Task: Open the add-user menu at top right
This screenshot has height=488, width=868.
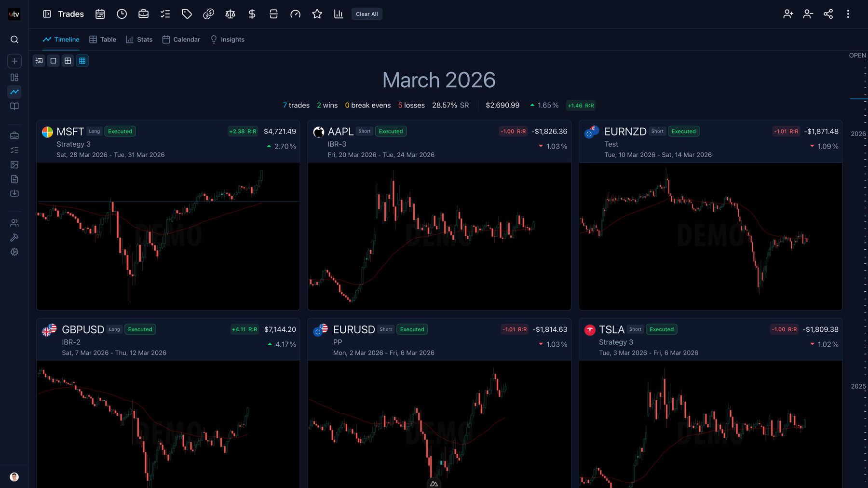Action: 788,14
